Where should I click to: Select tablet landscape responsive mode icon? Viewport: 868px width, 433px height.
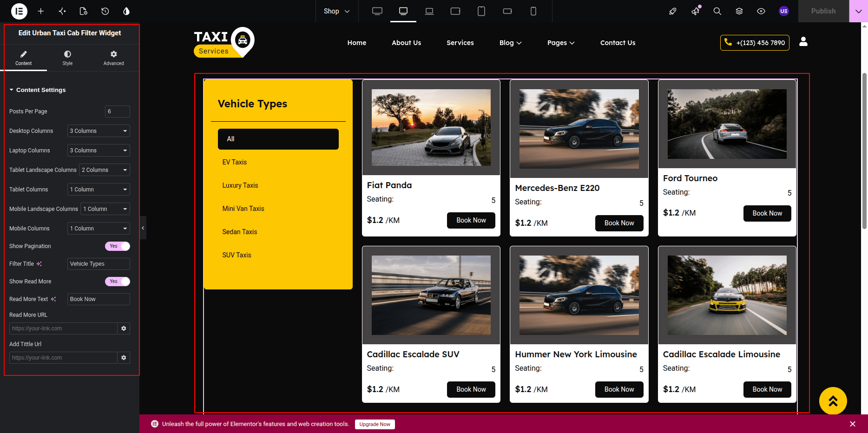pyautogui.click(x=455, y=11)
